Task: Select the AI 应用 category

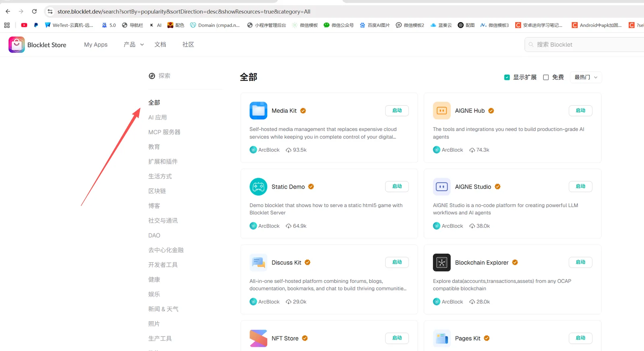Action: click(157, 117)
